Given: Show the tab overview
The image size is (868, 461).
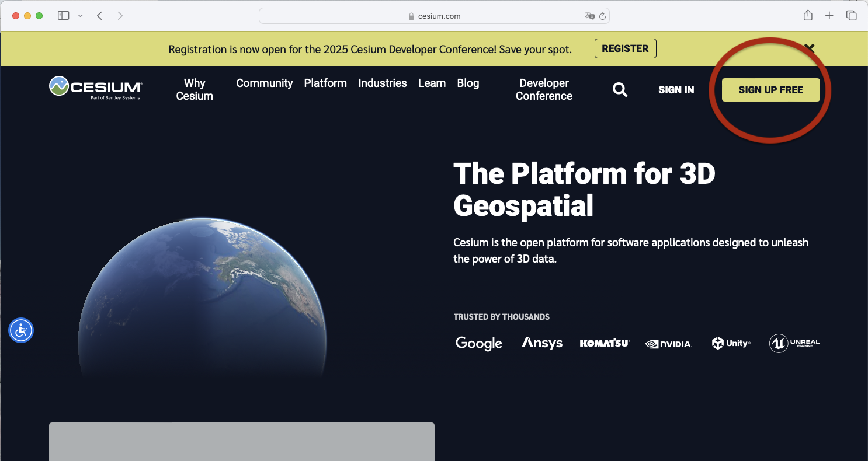Looking at the screenshot, I should tap(851, 16).
